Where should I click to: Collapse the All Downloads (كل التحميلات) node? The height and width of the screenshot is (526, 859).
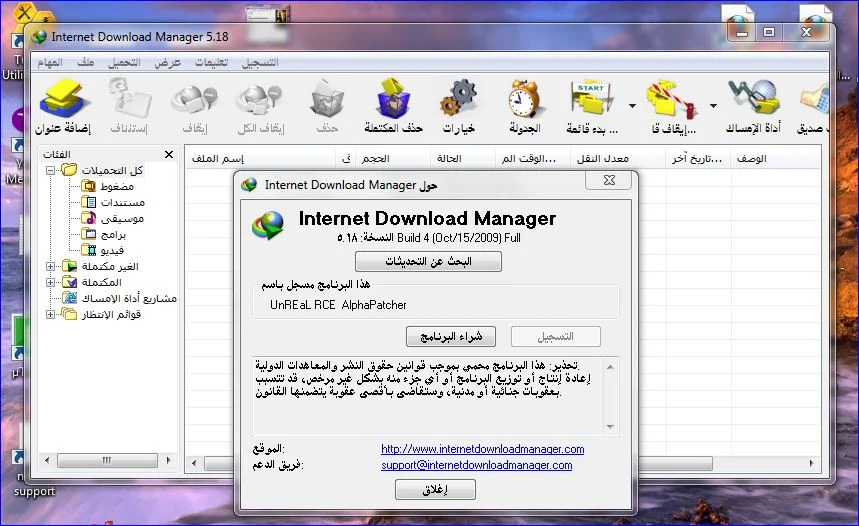(51, 171)
